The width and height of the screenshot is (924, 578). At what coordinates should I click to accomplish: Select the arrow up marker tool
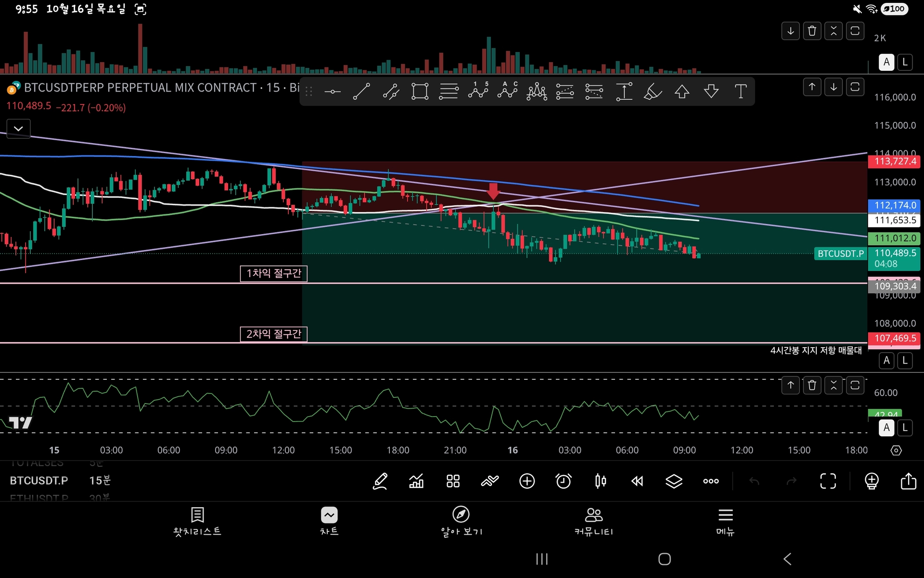tap(682, 91)
